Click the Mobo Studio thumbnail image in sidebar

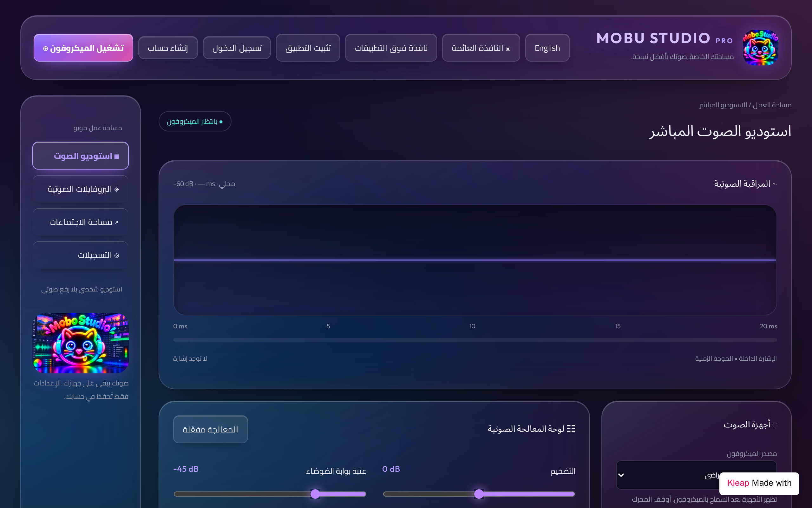coord(81,343)
